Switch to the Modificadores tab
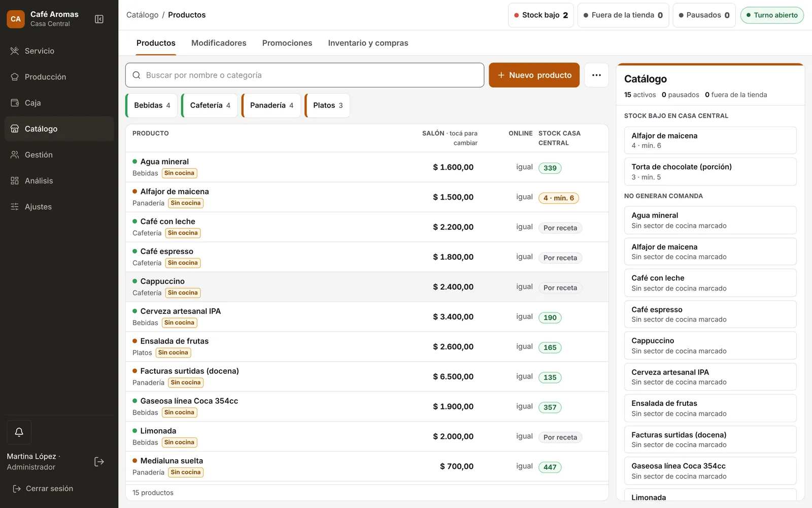 (219, 43)
